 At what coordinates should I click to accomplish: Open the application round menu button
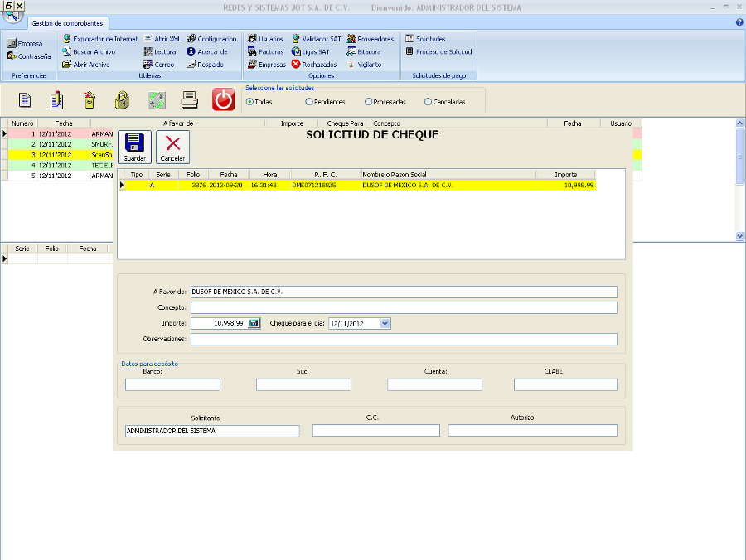pyautogui.click(x=12, y=14)
